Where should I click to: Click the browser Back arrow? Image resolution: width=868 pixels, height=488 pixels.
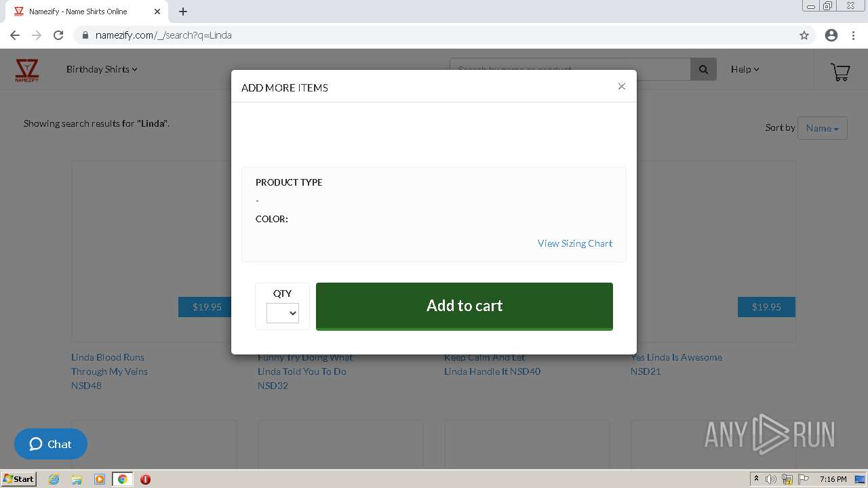click(15, 35)
